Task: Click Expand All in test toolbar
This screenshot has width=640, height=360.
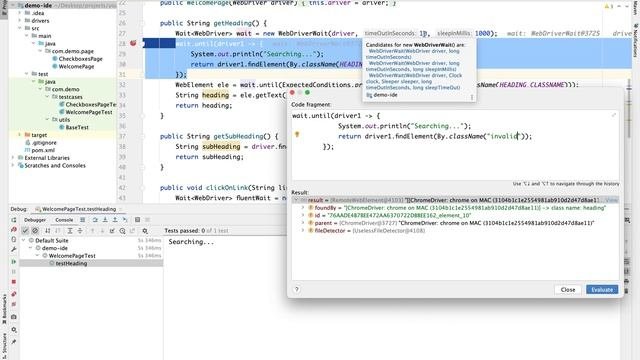Action: (x=70, y=231)
